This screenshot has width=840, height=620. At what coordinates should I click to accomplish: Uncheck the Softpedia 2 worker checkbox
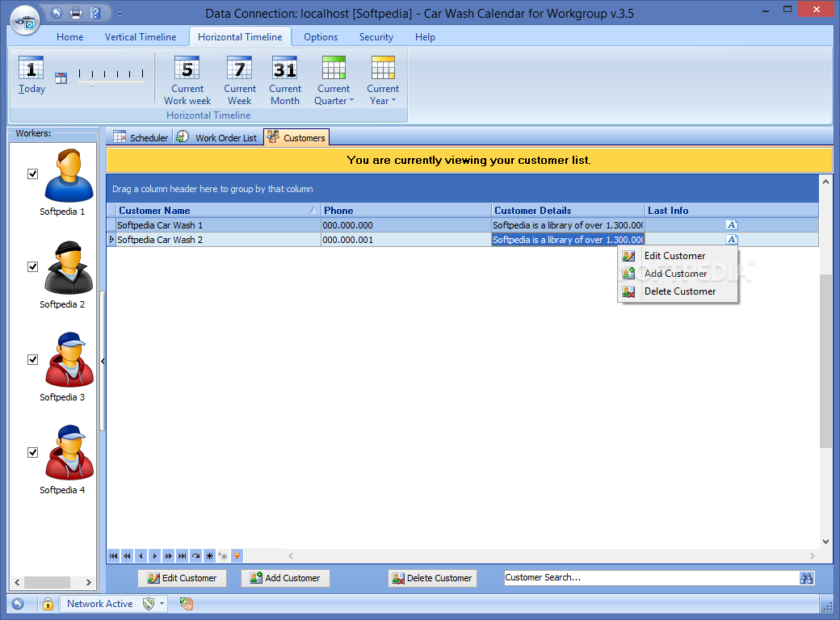(32, 266)
